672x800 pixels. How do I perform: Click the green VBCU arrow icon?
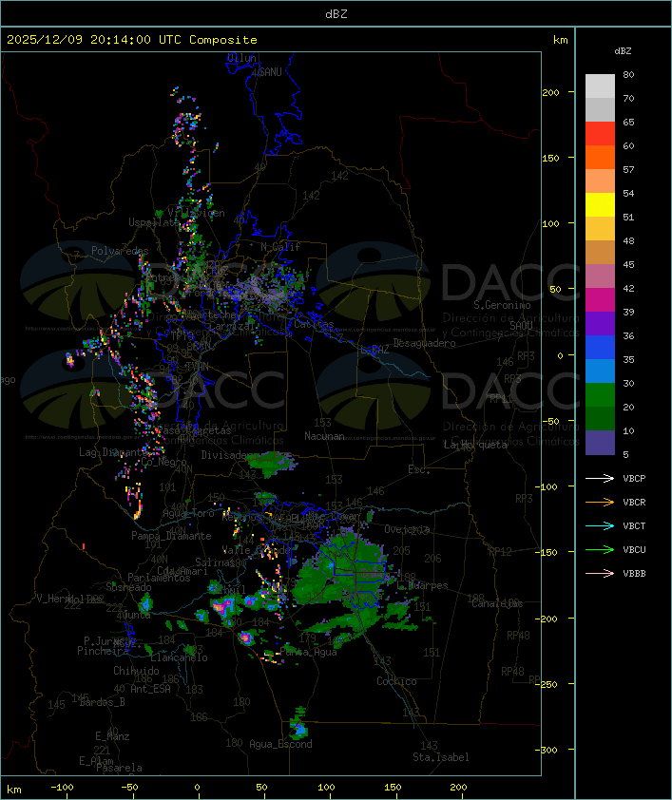pos(600,549)
